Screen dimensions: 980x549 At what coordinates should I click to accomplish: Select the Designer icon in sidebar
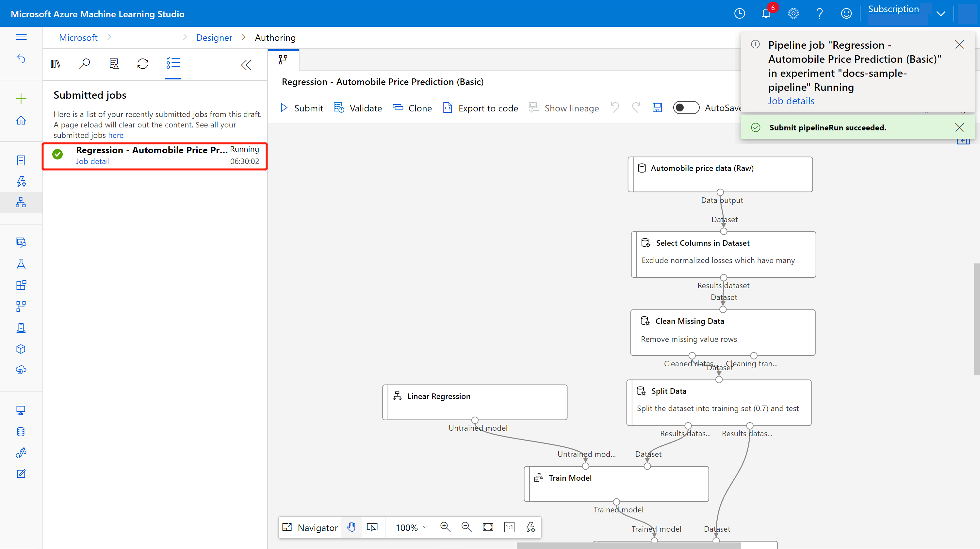tap(21, 202)
